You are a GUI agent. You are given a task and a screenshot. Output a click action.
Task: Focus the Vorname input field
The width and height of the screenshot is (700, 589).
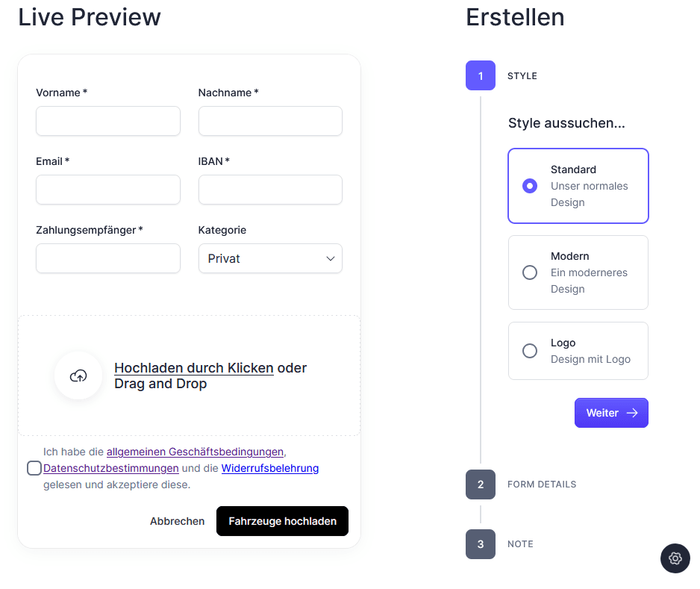108,121
